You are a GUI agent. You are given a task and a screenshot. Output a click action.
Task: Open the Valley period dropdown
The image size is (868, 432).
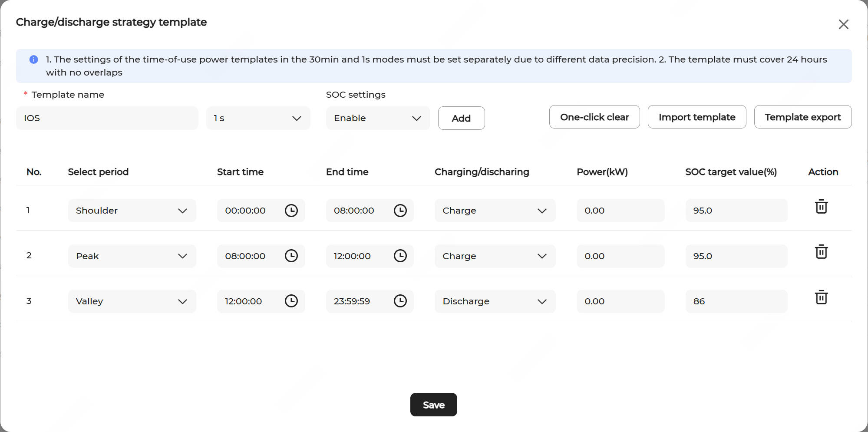click(x=132, y=301)
